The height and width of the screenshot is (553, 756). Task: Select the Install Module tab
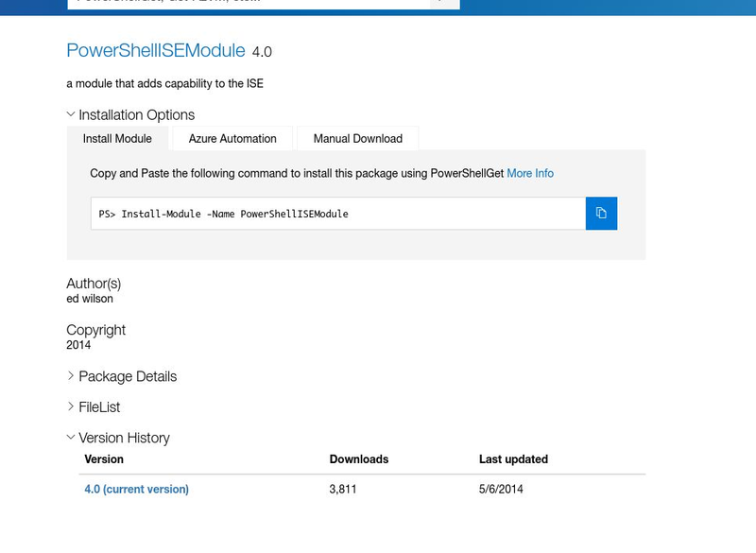coord(117,138)
